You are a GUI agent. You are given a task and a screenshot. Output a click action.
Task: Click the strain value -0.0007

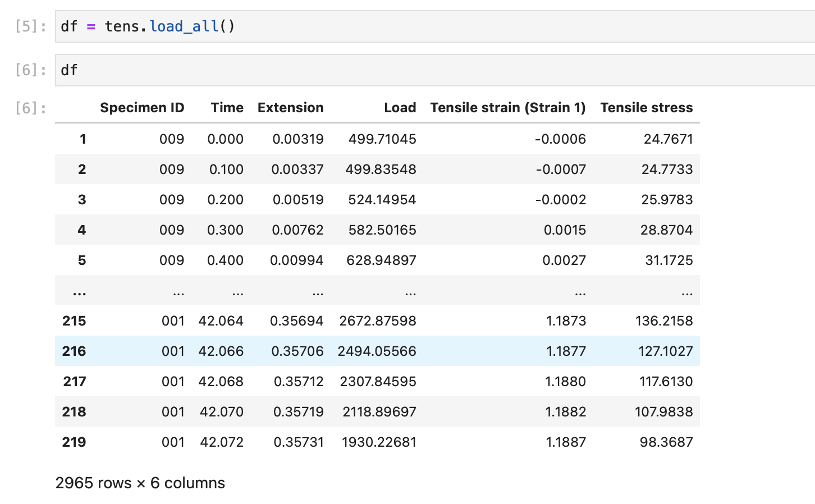tap(561, 169)
